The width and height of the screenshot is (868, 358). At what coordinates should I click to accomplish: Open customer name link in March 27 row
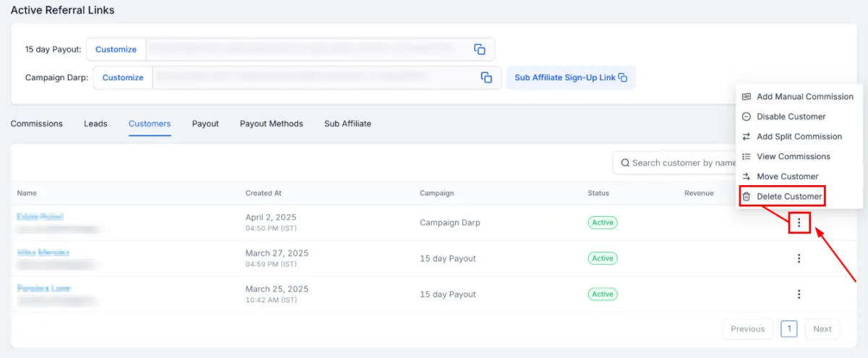43,252
